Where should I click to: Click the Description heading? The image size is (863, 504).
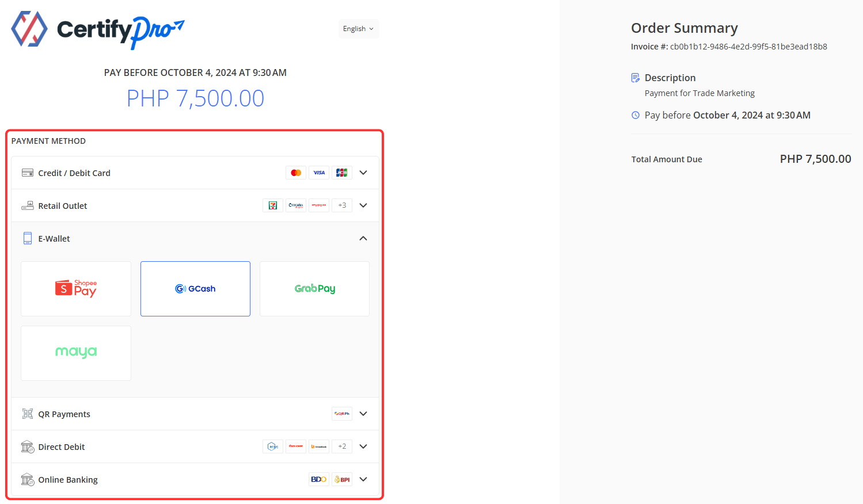point(670,78)
